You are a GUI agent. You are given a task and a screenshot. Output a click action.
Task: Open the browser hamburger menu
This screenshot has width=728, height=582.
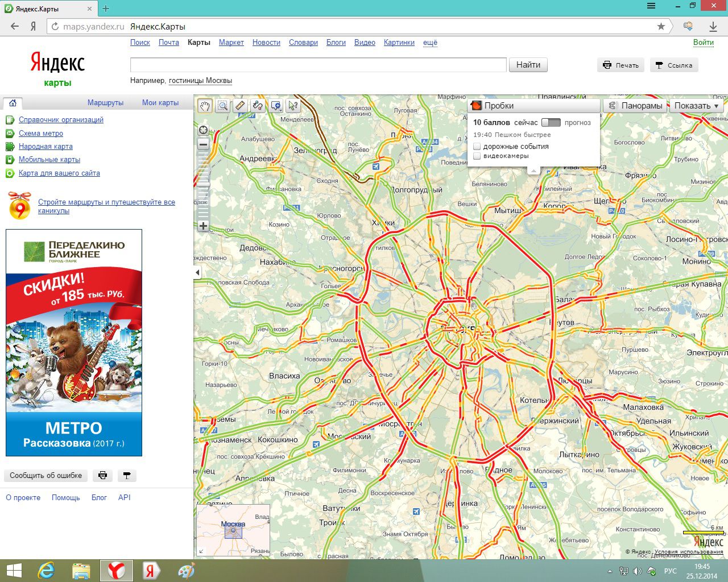click(651, 6)
